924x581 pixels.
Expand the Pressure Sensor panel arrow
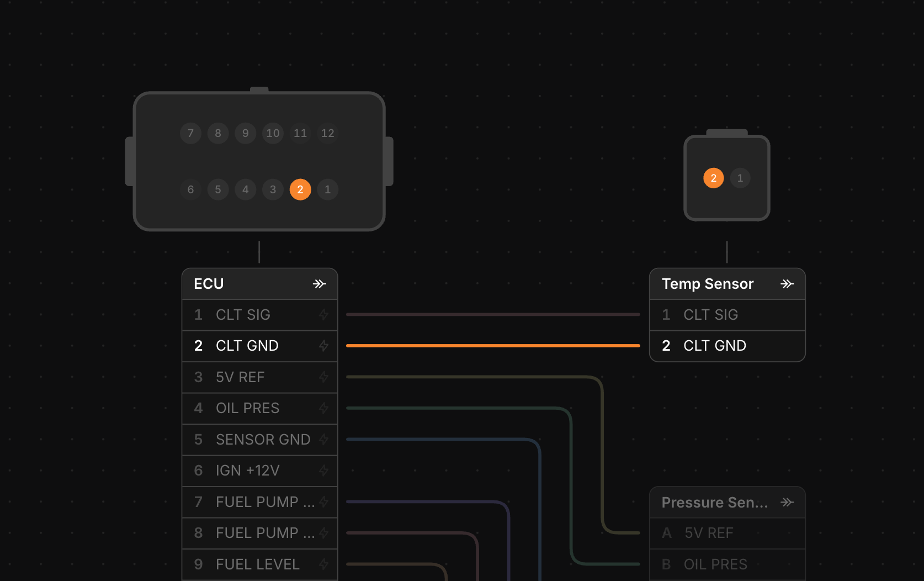787,503
